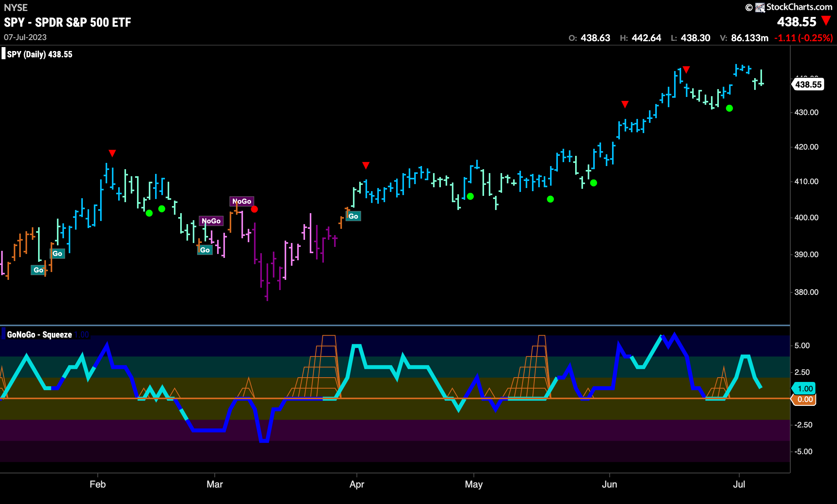Image resolution: width=837 pixels, height=504 pixels.
Task: Click the green dot in early May
Action: click(470, 196)
